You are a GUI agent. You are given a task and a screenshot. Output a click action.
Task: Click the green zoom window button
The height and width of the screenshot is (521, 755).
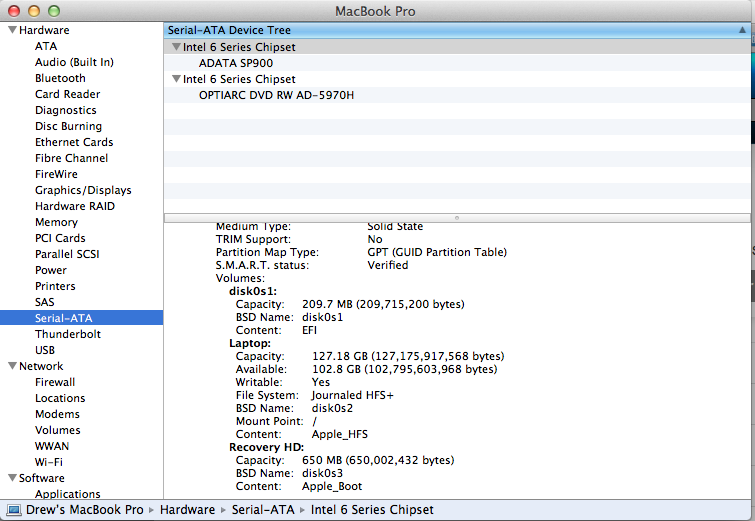[54, 11]
